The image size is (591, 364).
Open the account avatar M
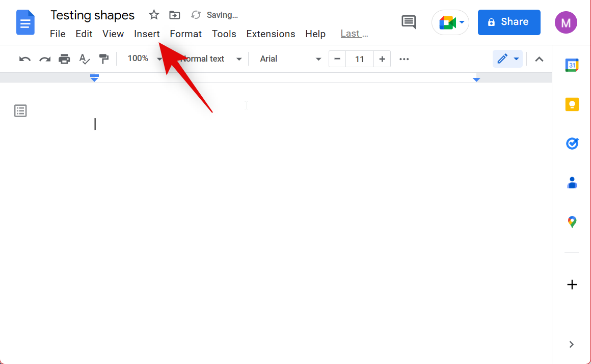coord(566,22)
